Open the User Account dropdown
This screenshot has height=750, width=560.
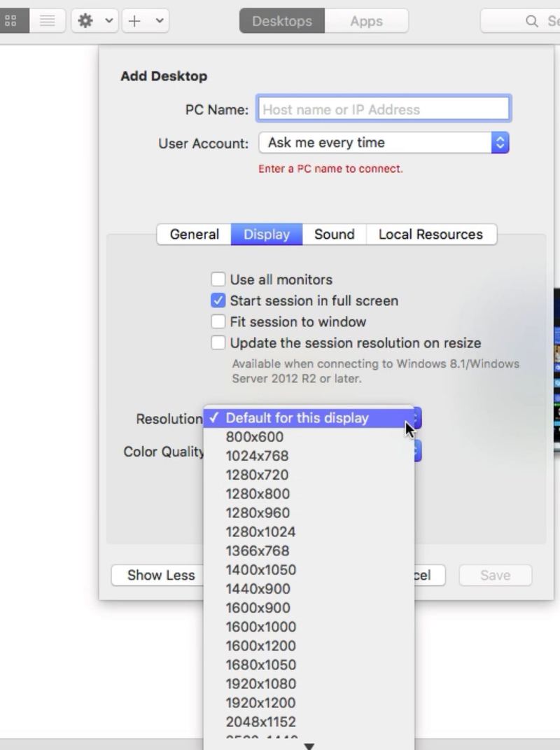click(x=384, y=142)
